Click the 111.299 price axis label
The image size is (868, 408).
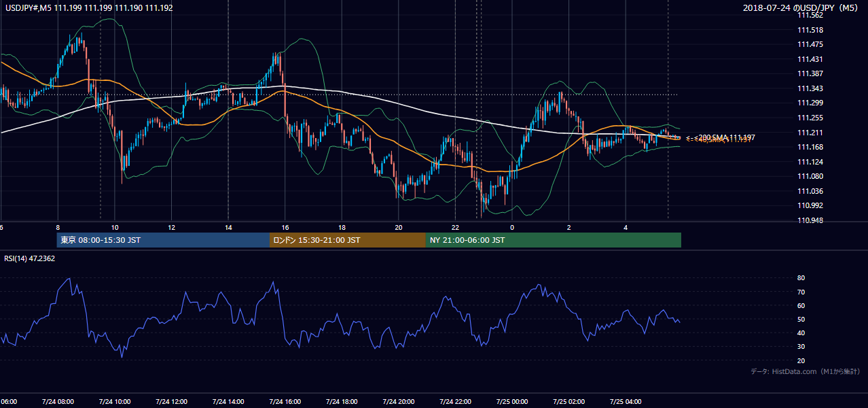point(810,103)
